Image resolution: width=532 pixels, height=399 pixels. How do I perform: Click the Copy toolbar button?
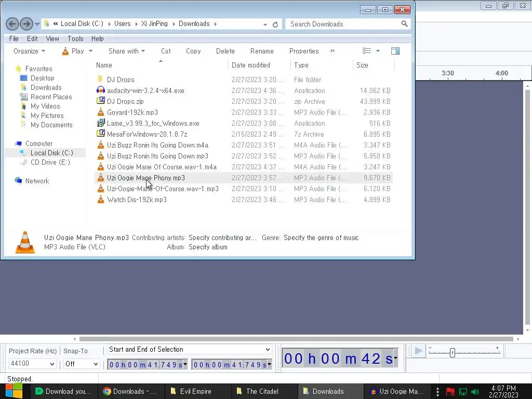(193, 51)
